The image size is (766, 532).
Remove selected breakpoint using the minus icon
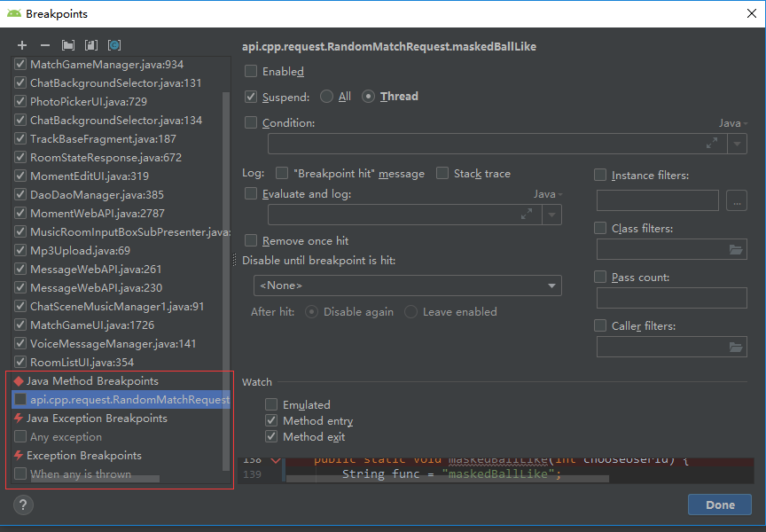point(43,44)
